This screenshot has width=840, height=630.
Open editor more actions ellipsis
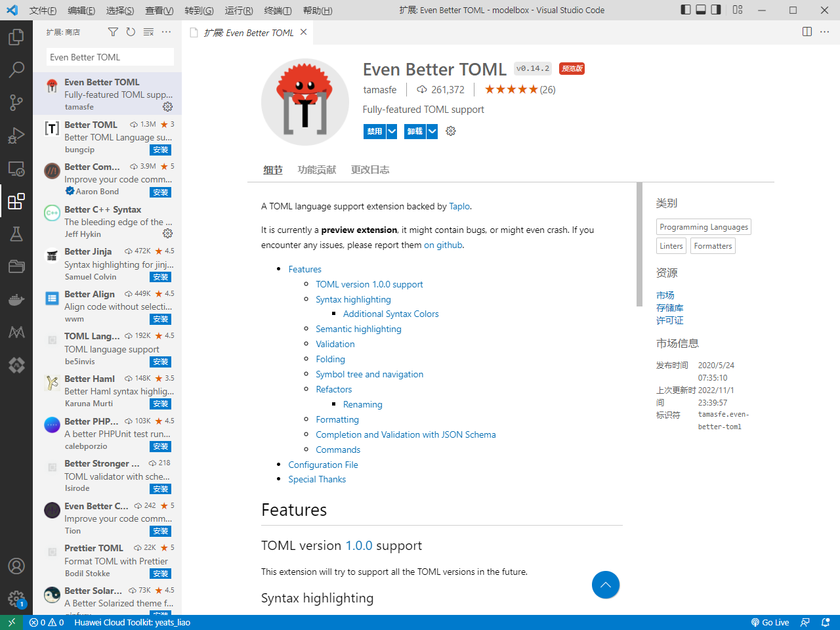(x=825, y=32)
